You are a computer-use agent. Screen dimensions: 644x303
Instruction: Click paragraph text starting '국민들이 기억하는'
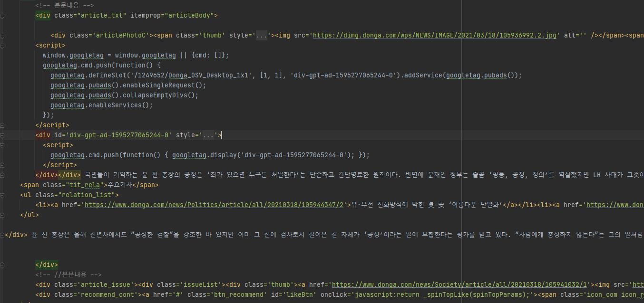[364, 175]
